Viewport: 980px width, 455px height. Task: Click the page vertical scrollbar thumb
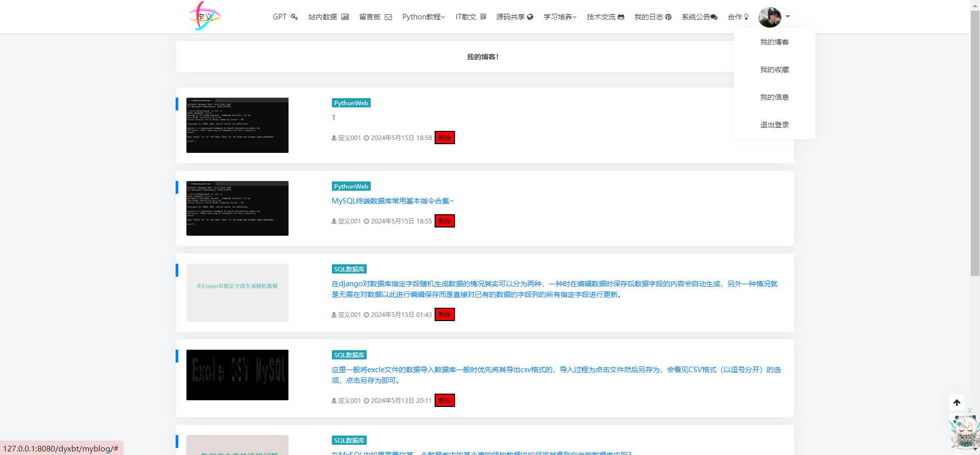(975, 143)
